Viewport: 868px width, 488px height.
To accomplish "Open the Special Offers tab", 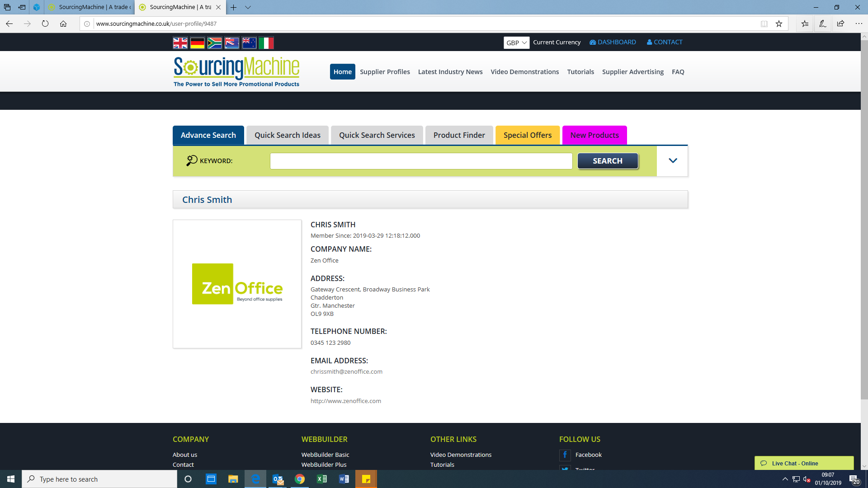I will pyautogui.click(x=527, y=135).
